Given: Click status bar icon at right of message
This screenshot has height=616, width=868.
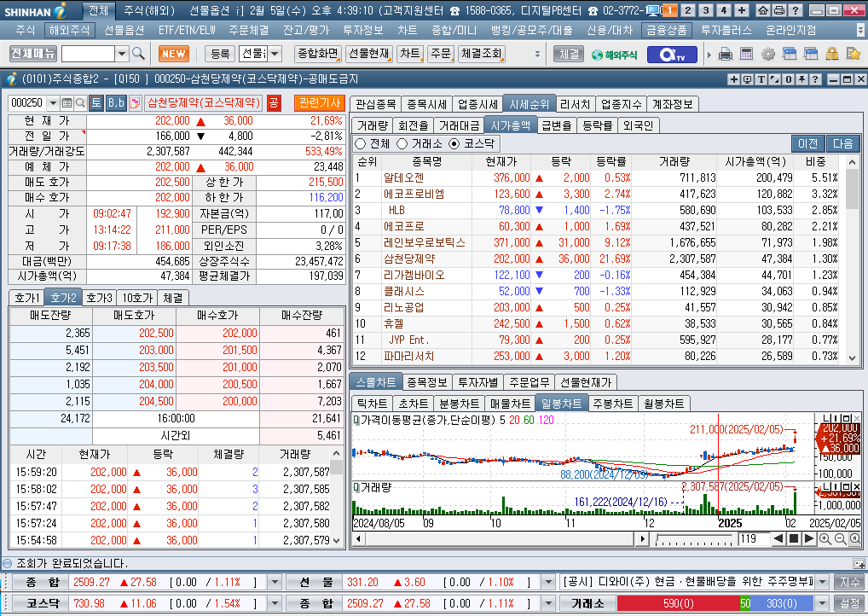Looking at the screenshot, I should (859, 563).
